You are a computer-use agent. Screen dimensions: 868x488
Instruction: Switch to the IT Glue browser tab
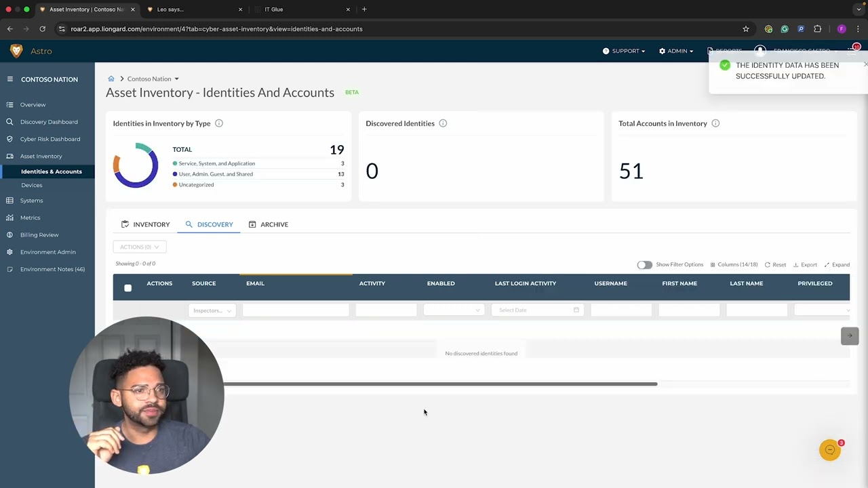pyautogui.click(x=303, y=9)
